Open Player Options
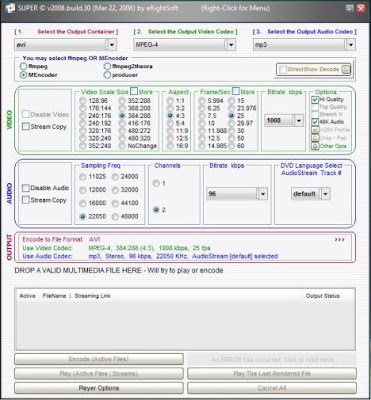Viewport: 371px width, 400px height. tap(99, 388)
